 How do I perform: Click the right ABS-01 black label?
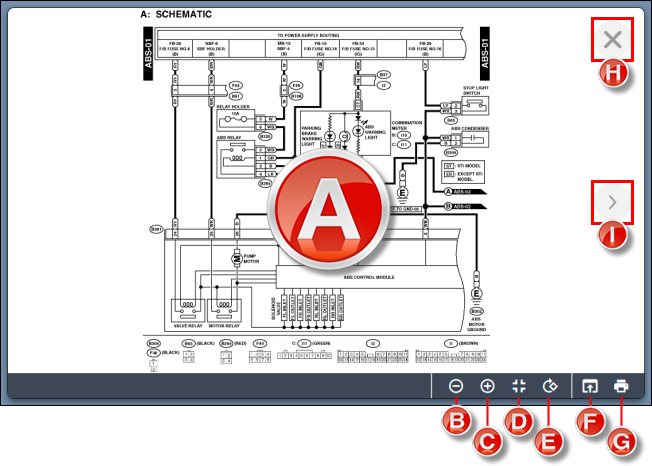click(484, 51)
